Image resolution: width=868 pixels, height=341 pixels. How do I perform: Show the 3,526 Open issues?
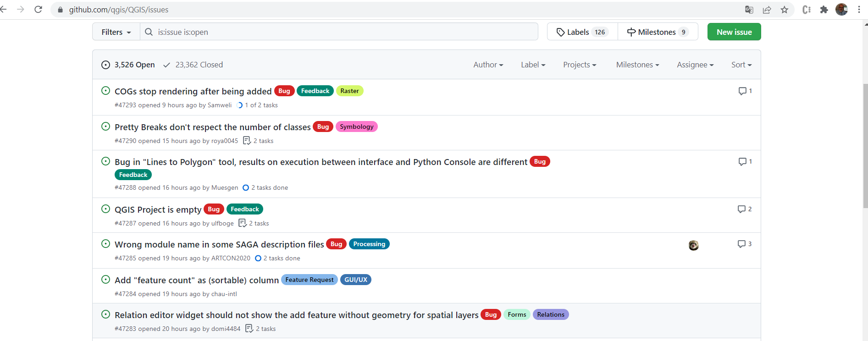click(x=128, y=65)
